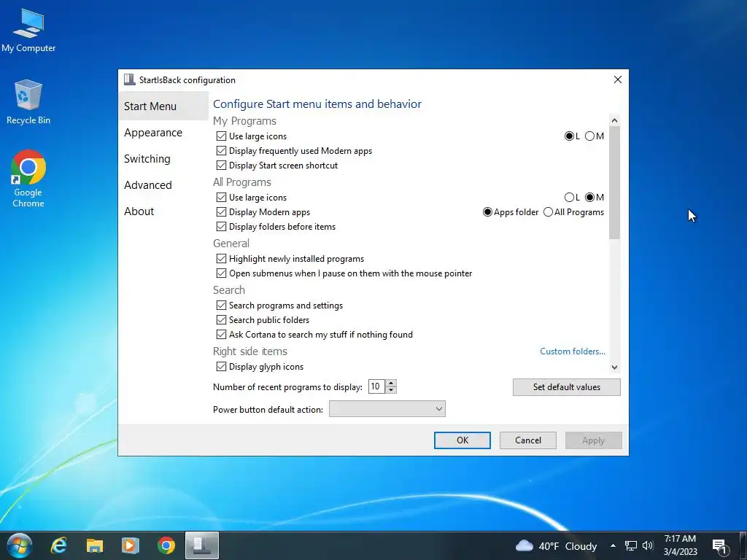Toggle Display Start screen shortcut
This screenshot has height=560, width=747.
[221, 166]
